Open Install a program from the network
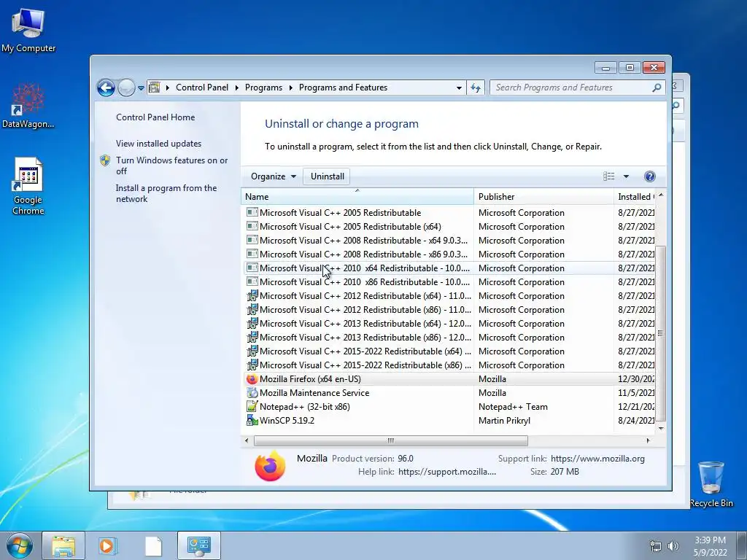This screenshot has height=560, width=747. coord(166,193)
